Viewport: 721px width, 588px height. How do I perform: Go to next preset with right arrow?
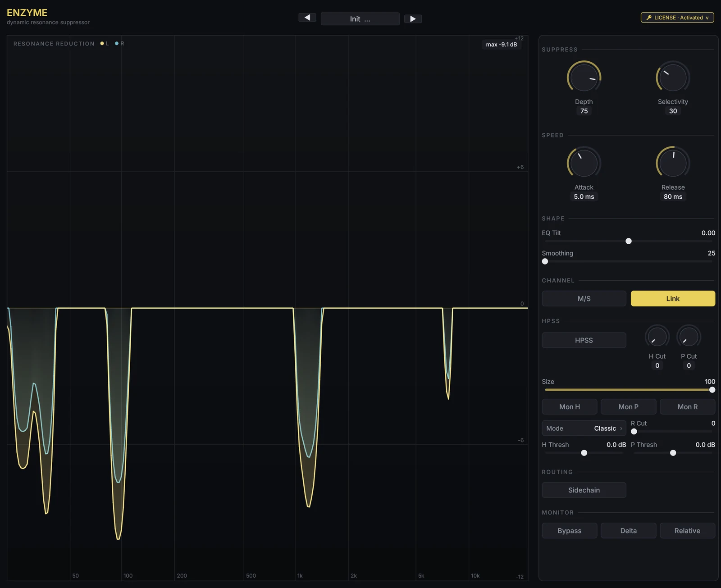tap(413, 19)
